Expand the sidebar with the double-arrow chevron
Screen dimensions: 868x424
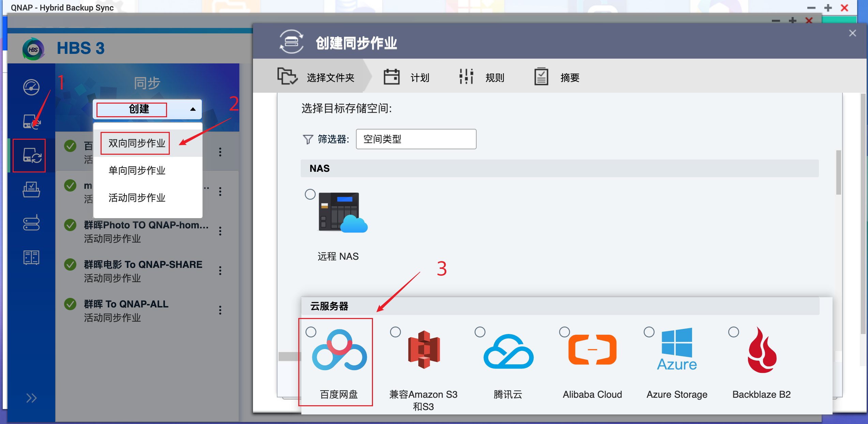31,397
